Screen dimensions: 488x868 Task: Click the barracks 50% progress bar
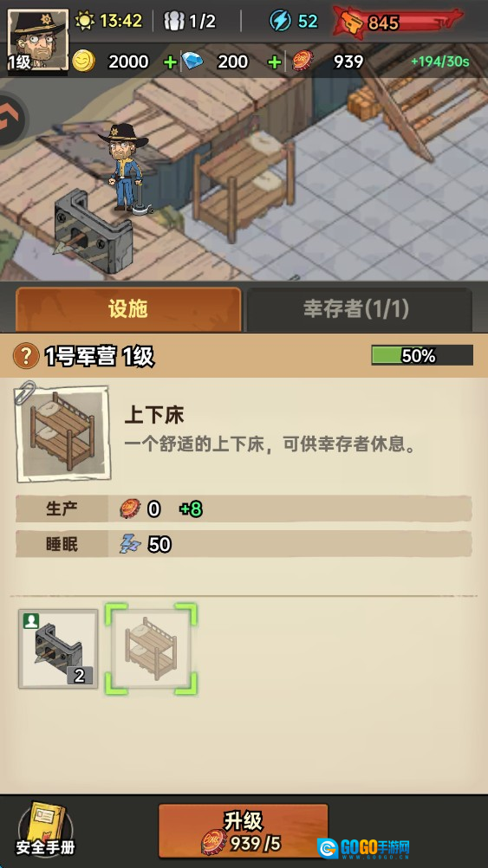(422, 355)
